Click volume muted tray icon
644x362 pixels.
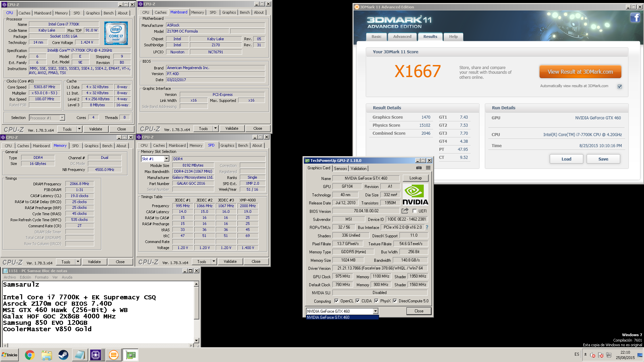pos(592,355)
